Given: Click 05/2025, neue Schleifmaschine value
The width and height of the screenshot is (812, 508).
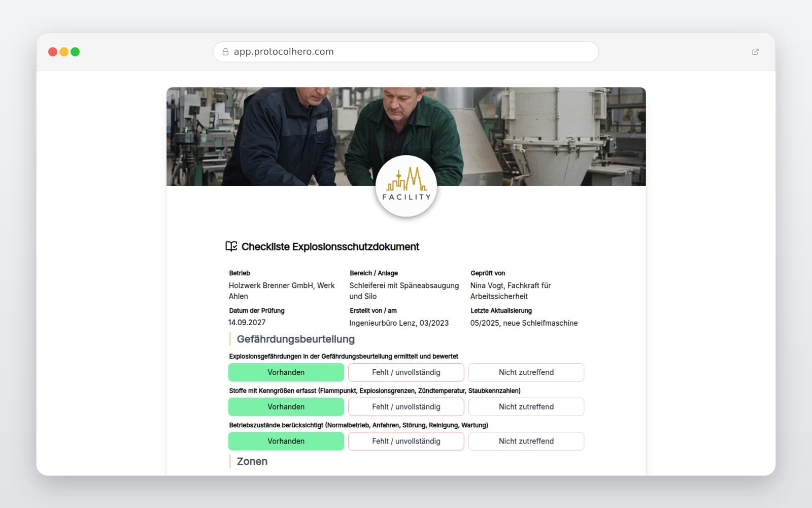Looking at the screenshot, I should pyautogui.click(x=524, y=323).
